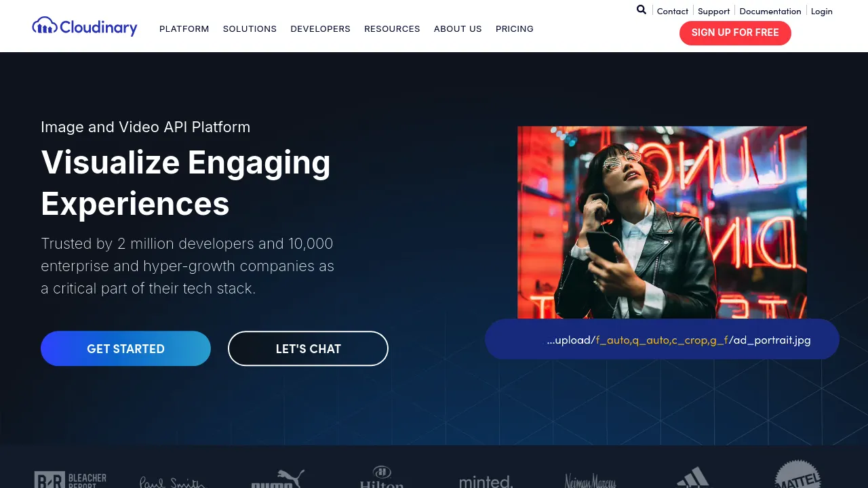Click the Get Started button
This screenshot has width=868, height=488.
point(125,348)
